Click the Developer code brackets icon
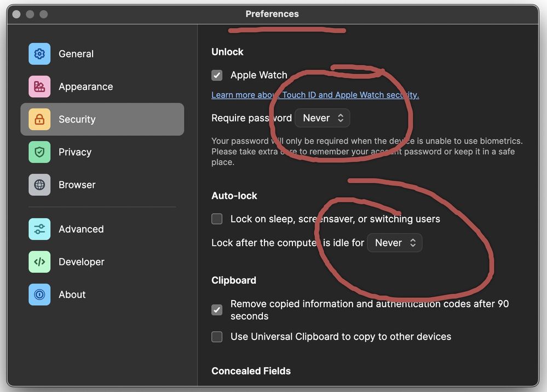The height and width of the screenshot is (392, 547). pyautogui.click(x=39, y=262)
